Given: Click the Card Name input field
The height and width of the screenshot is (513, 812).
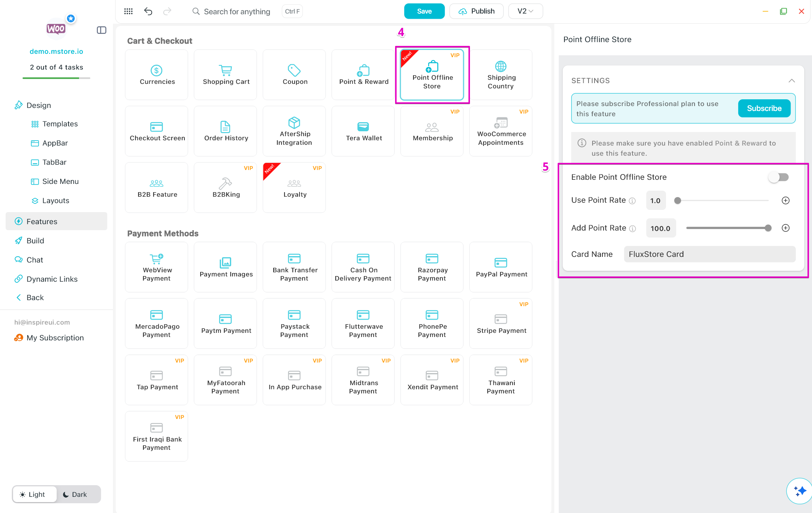Looking at the screenshot, I should tap(710, 254).
